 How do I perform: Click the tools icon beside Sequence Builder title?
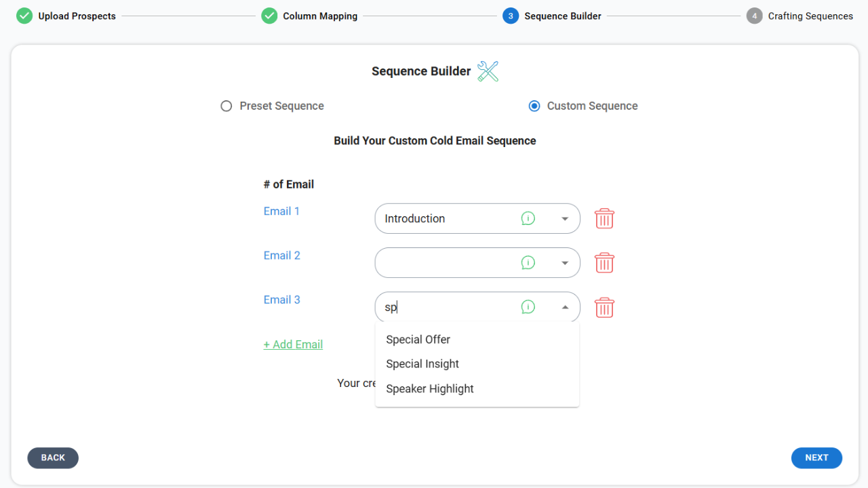(488, 71)
